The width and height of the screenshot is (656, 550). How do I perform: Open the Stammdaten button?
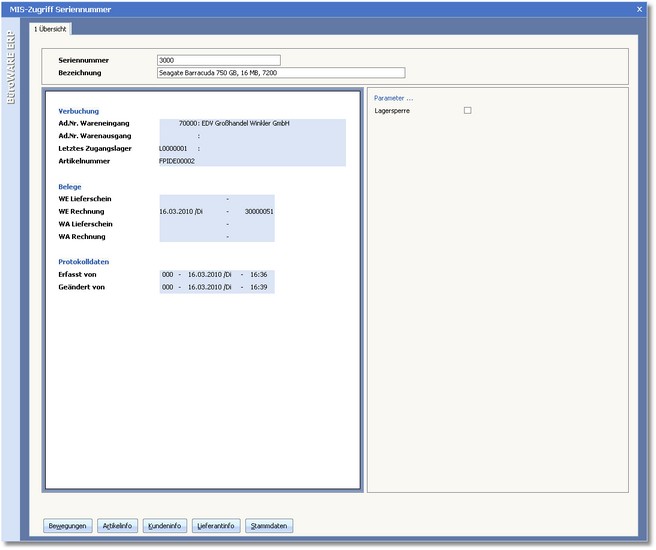click(x=270, y=525)
